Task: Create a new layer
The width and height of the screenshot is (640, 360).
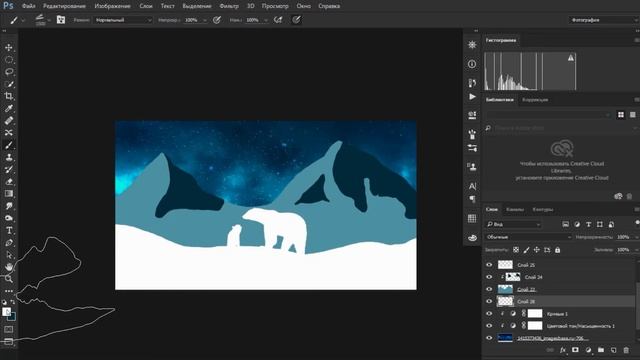Action: pyautogui.click(x=613, y=350)
